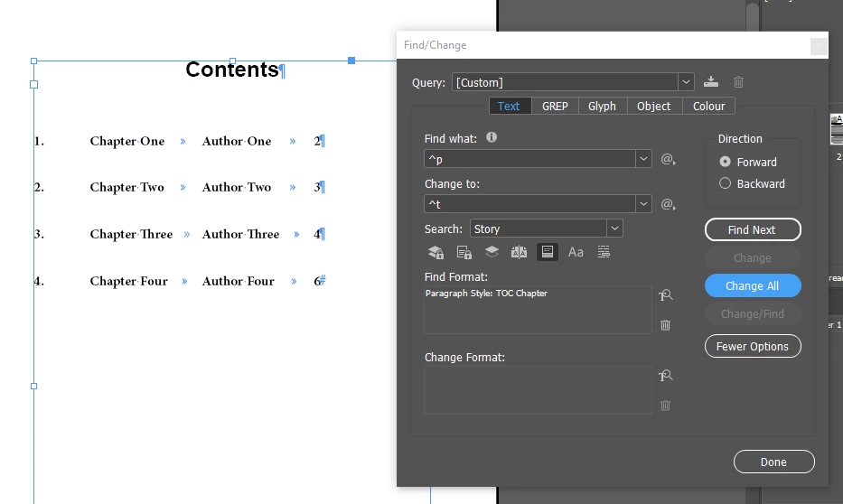Click the 'Author One' text
Screen dimensions: 843x504
tap(237, 141)
